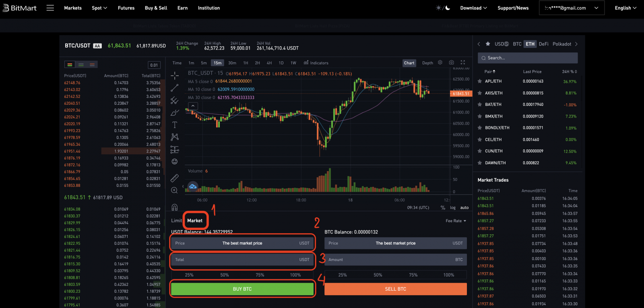Toggle the light/dark theme switch
644x308 pixels.
point(443,8)
